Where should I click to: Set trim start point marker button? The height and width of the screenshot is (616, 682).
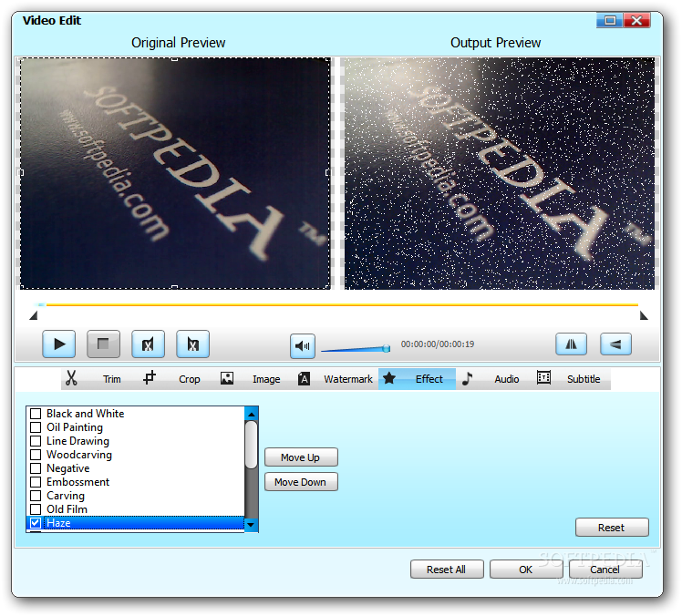[x=149, y=344]
